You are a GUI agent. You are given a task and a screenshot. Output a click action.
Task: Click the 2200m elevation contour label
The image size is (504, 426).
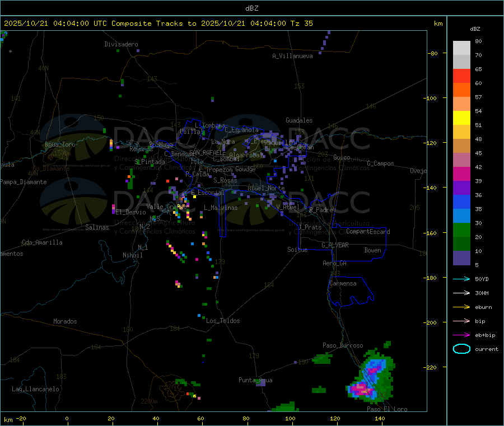click(x=149, y=401)
